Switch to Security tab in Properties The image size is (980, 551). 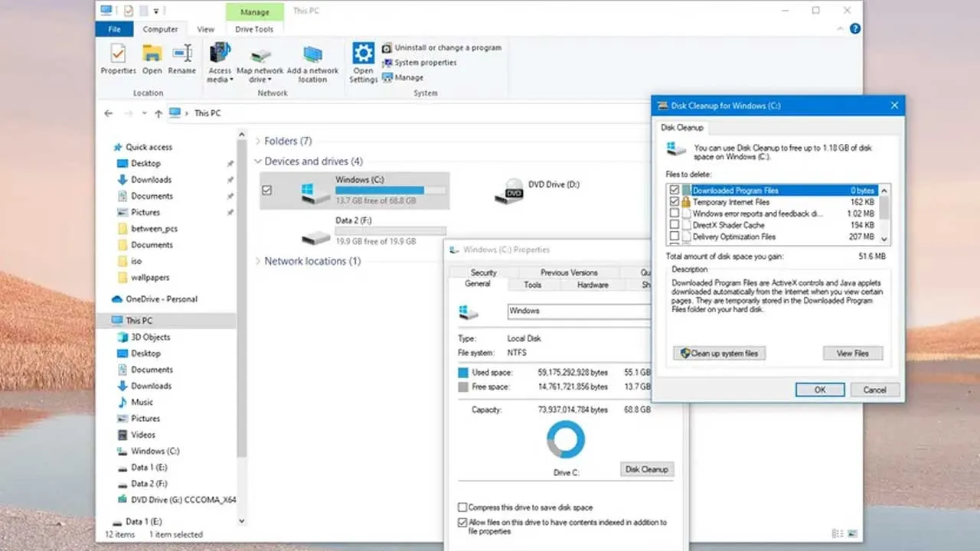click(x=483, y=272)
